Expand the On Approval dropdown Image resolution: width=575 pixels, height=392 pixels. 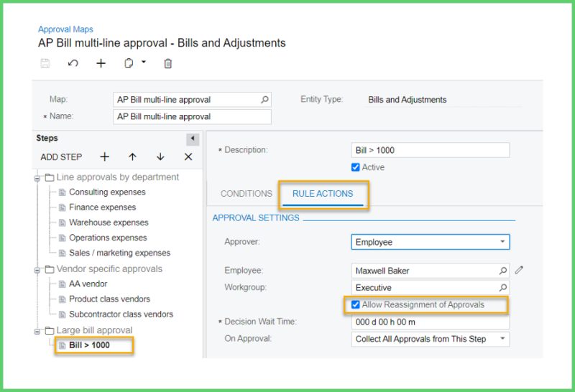[503, 339]
